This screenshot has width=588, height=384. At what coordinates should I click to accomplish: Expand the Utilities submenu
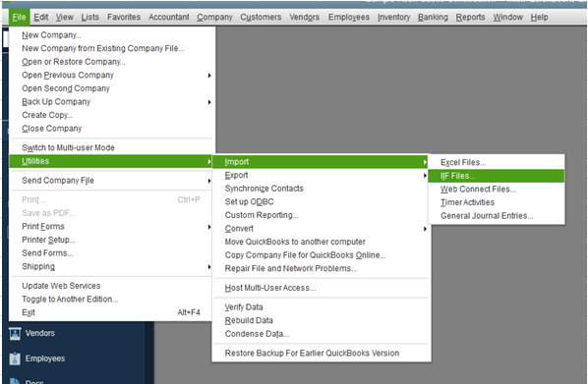point(111,161)
